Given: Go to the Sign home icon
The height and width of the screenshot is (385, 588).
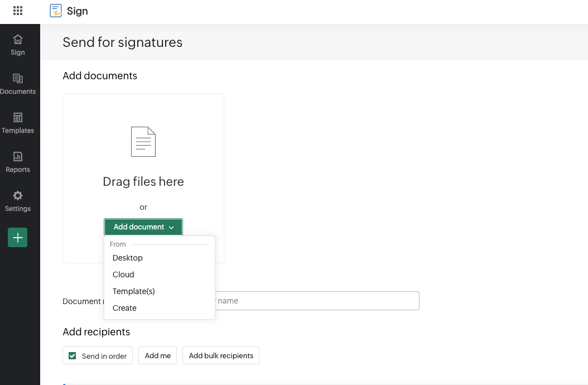Looking at the screenshot, I should (x=18, y=40).
